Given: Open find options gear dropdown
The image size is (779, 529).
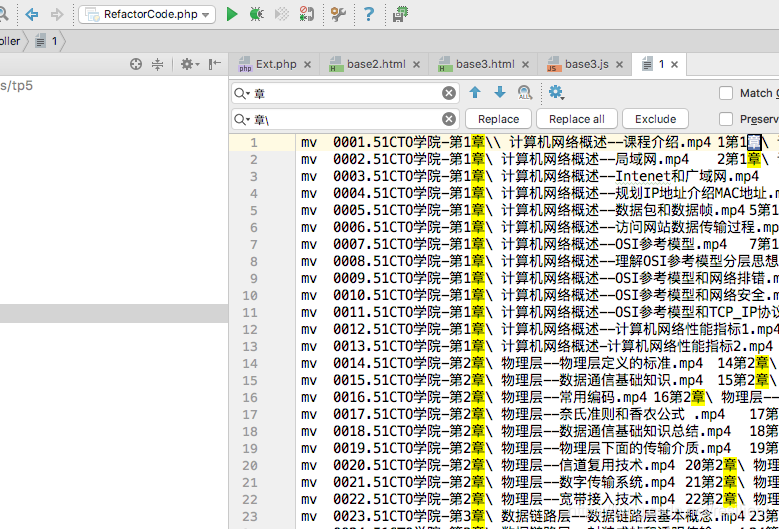Looking at the screenshot, I should coord(556,92).
